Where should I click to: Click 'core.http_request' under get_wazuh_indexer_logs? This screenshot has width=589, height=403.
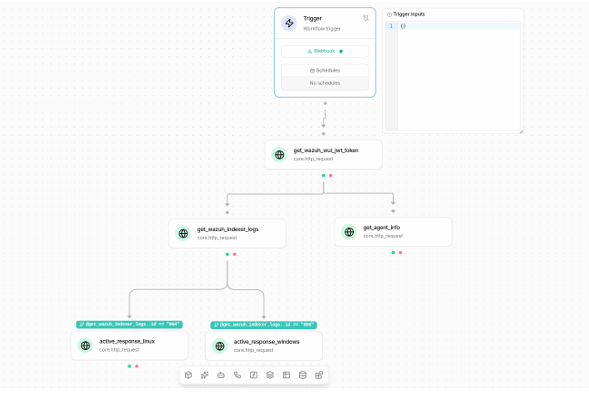217,238
